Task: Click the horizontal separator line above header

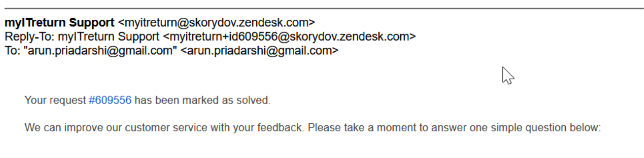Action: point(324,8)
